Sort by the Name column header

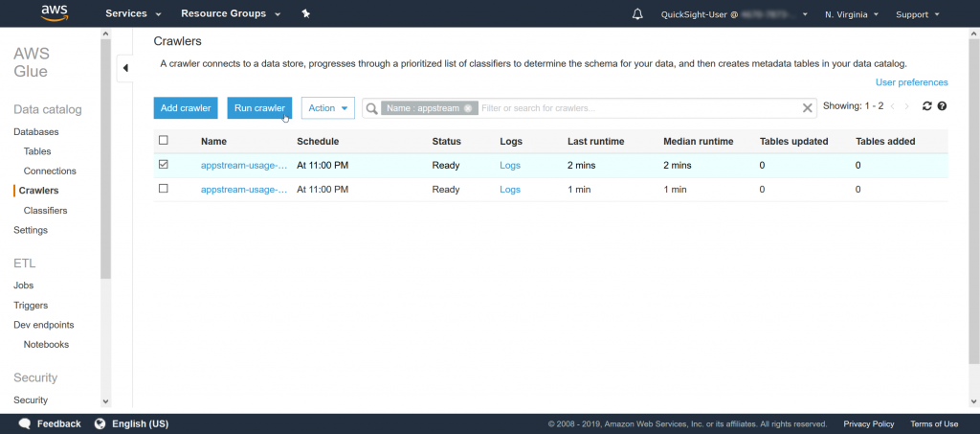(x=213, y=142)
